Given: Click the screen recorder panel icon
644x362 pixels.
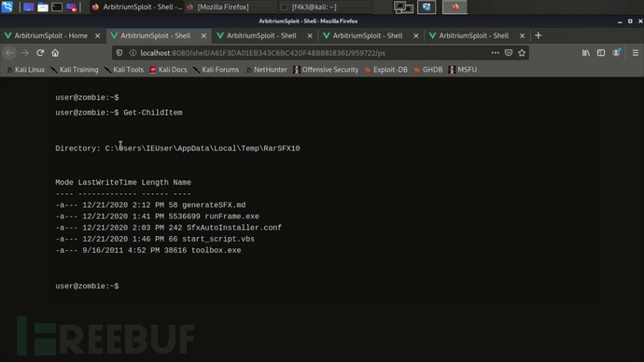Looking at the screenshot, I should coord(72,7).
